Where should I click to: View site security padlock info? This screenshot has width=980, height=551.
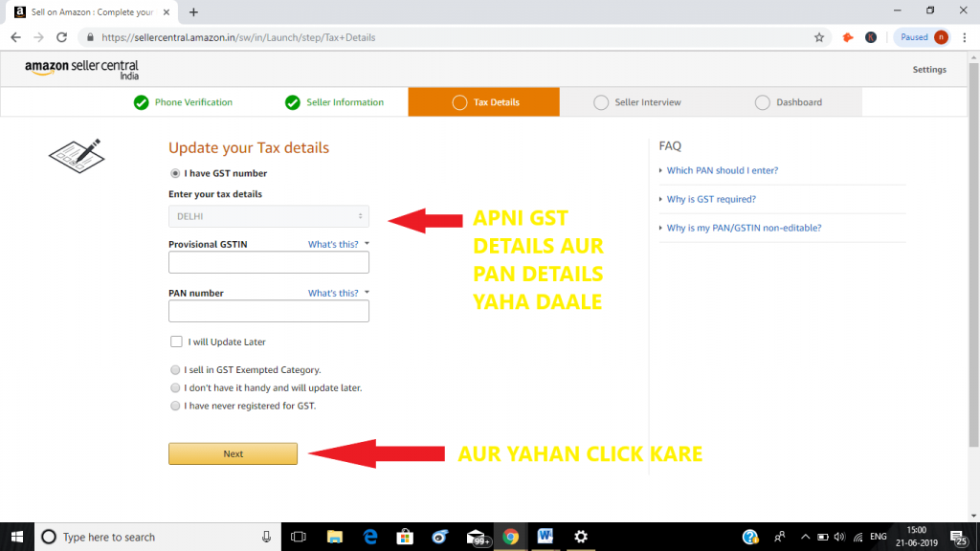(x=90, y=37)
